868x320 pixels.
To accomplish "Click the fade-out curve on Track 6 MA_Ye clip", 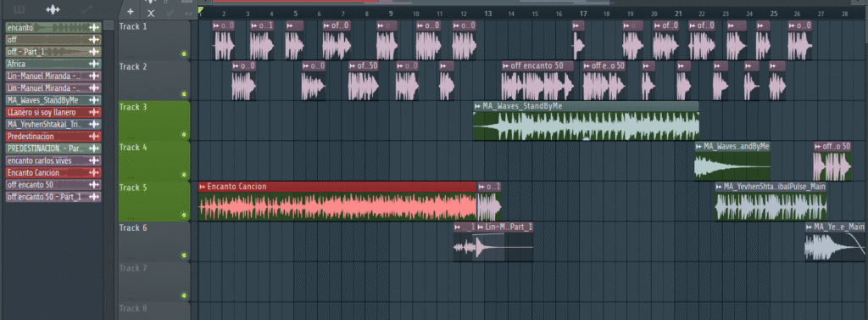I will (856, 243).
